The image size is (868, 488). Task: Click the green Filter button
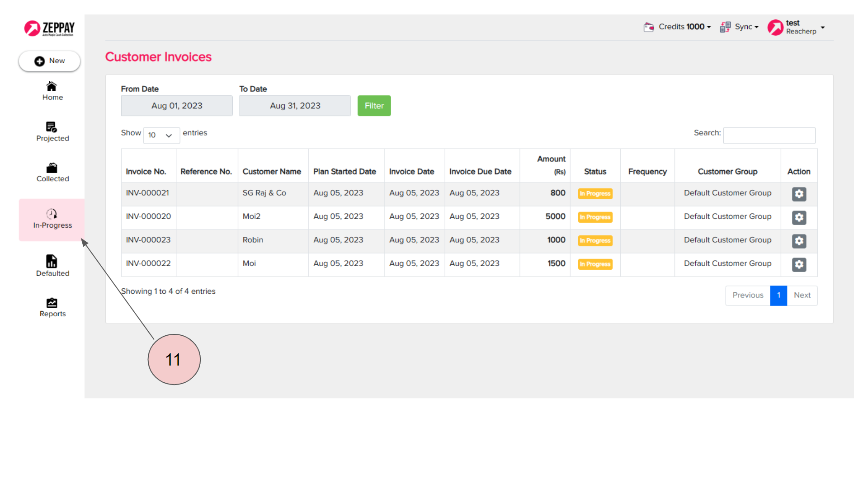(374, 106)
